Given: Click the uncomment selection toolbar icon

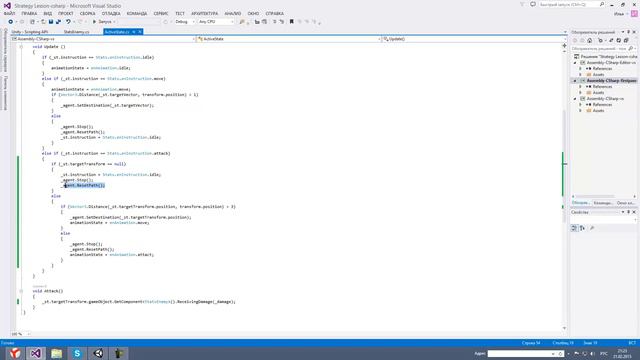Looking at the screenshot, I should (x=282, y=22).
